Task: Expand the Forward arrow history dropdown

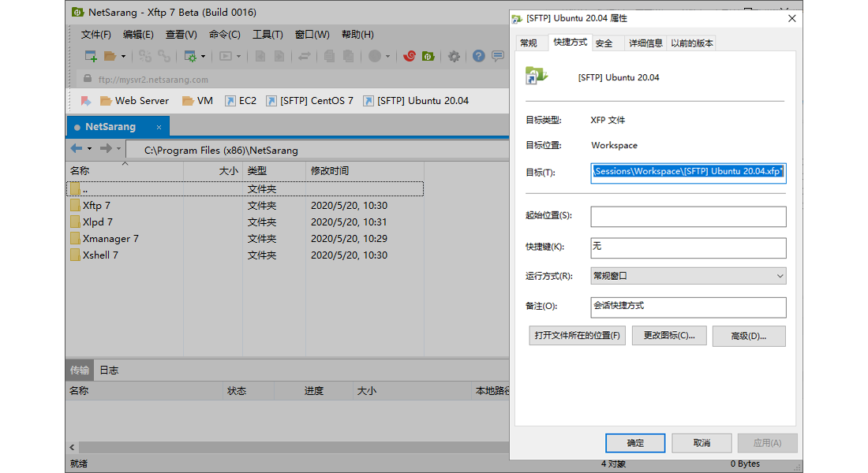Action: 118,149
